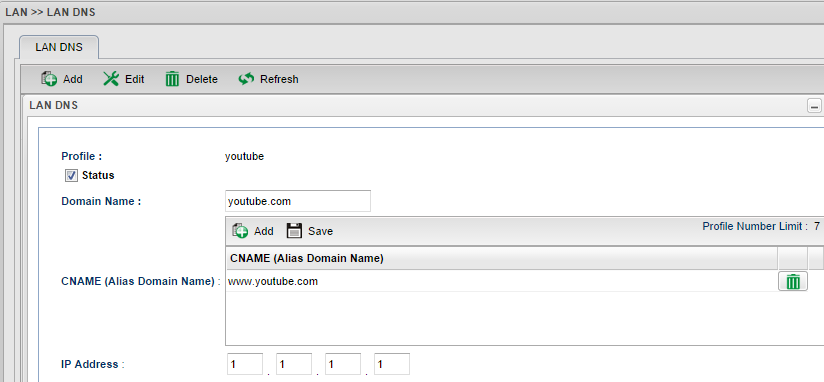Click the floppy disk Save icon
The width and height of the screenshot is (824, 382).
[x=294, y=231]
